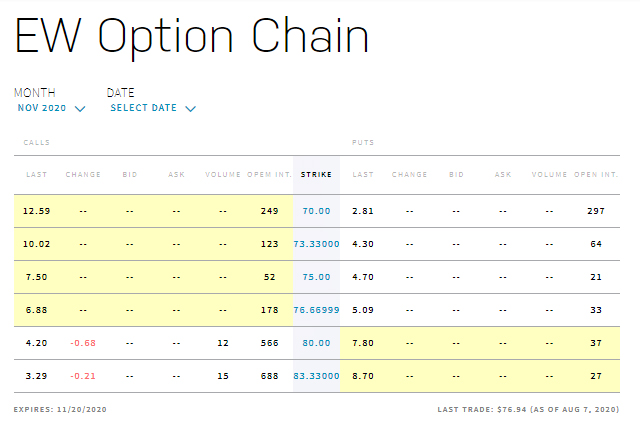Click the red -0.68 change value
Image resolution: width=640 pixels, height=428 pixels.
[83, 343]
